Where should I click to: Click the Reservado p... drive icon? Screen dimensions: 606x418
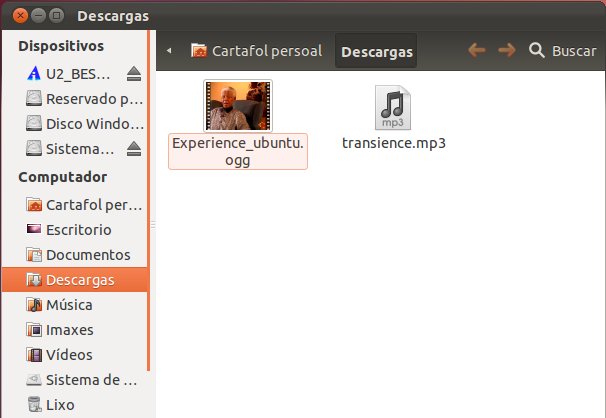[x=34, y=99]
